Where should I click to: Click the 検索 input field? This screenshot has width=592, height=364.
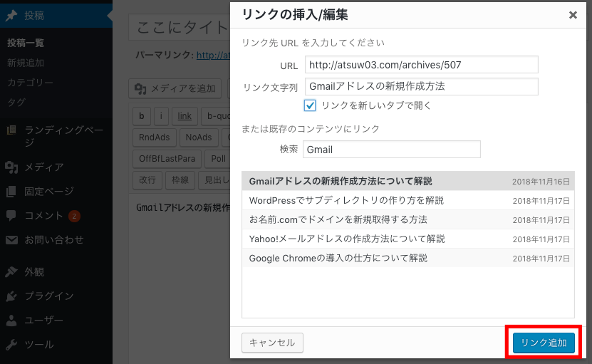tap(392, 150)
